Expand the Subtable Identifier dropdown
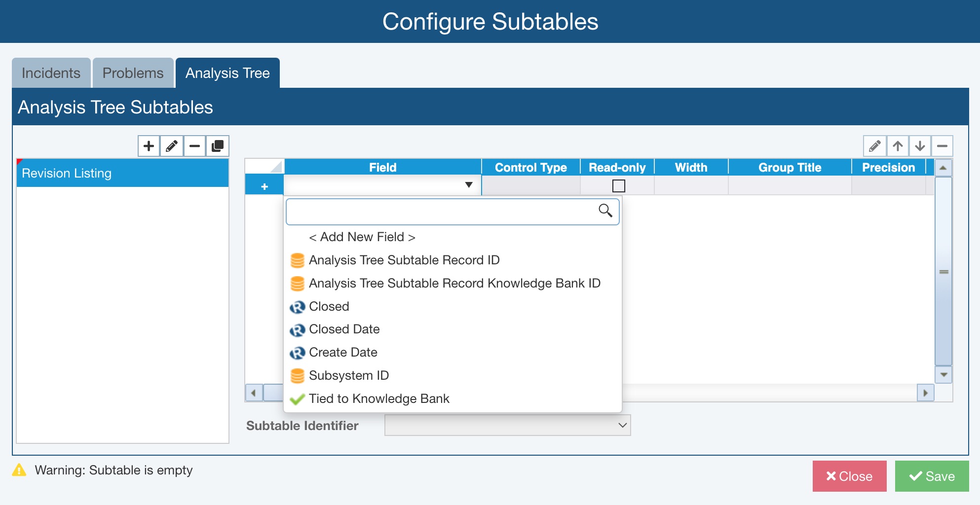 coord(622,425)
